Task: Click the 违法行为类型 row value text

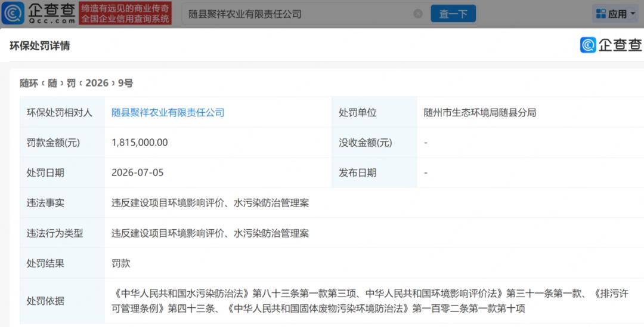Action: click(210, 233)
